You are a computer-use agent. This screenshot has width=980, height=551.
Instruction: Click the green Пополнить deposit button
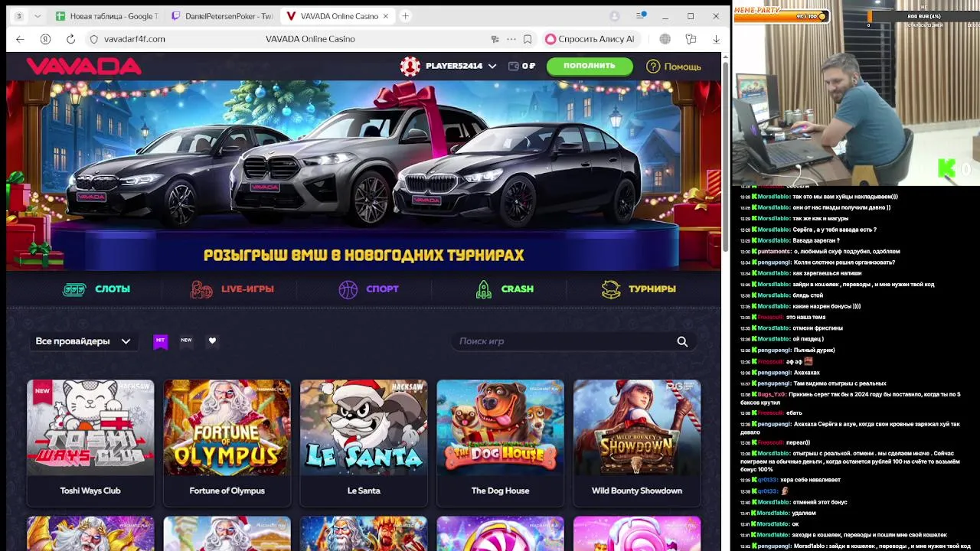pyautogui.click(x=590, y=66)
